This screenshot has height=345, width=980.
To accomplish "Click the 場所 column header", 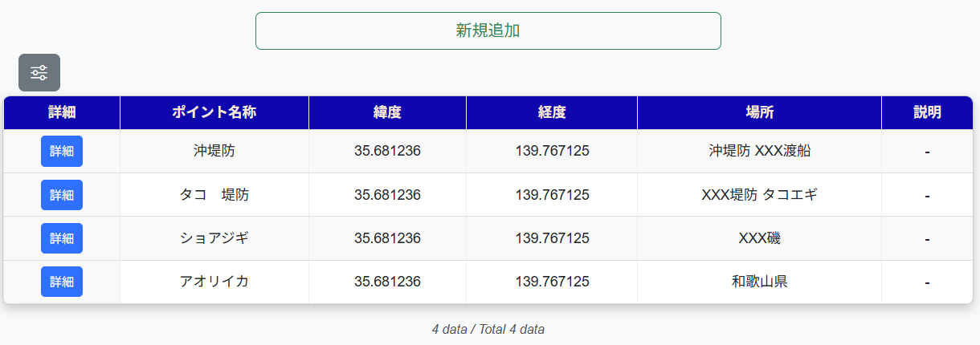I will (x=759, y=112).
